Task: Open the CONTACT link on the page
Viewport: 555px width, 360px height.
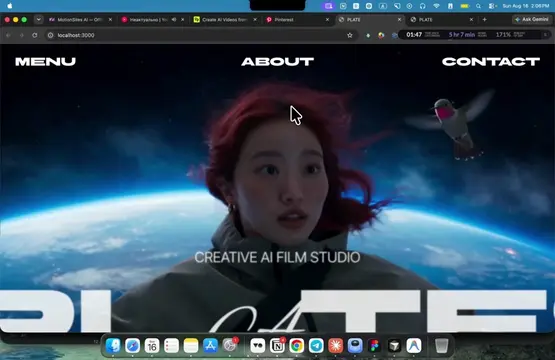Action: coord(491,62)
